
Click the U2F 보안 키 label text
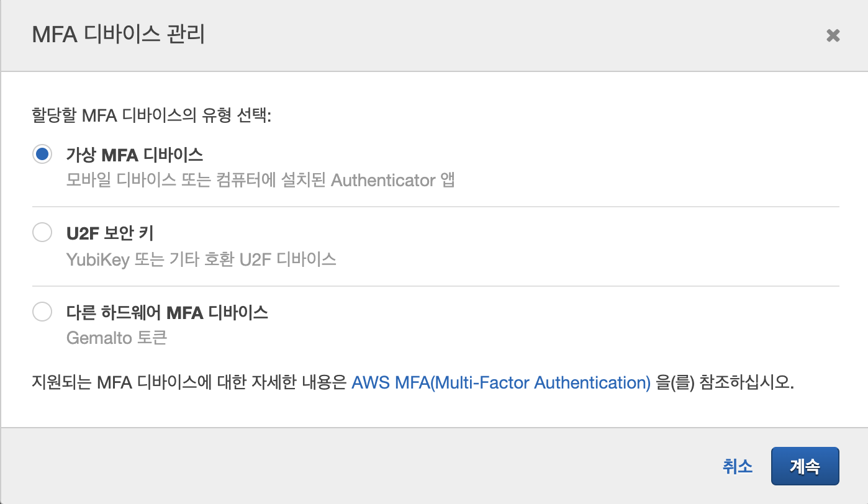pos(110,233)
